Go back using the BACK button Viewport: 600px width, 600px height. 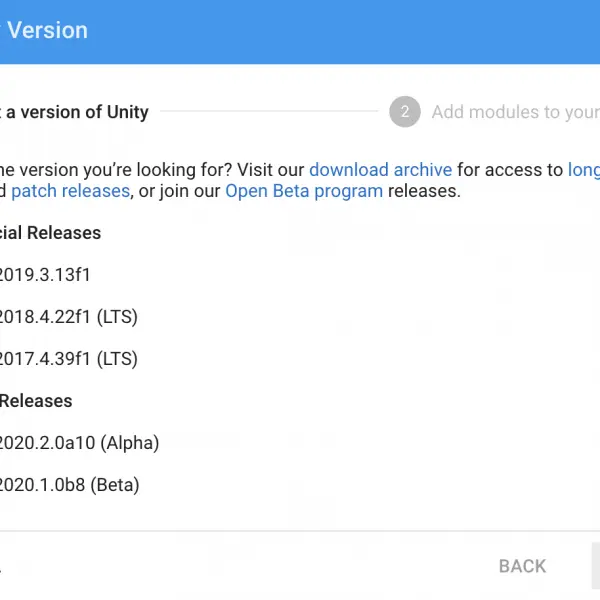point(522,566)
